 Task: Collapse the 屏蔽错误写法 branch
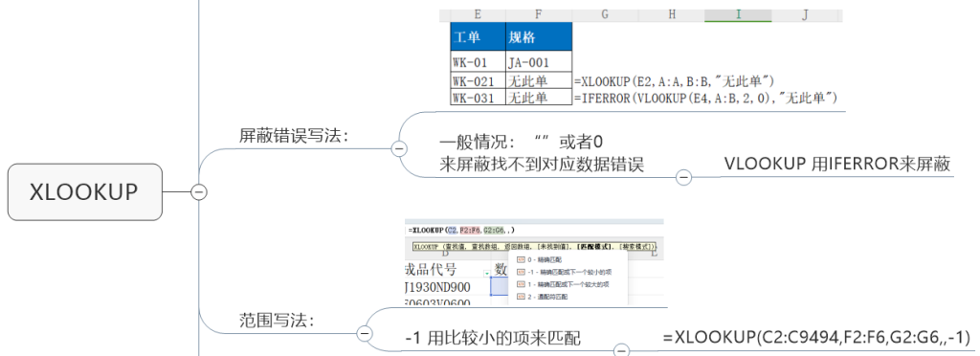click(398, 148)
